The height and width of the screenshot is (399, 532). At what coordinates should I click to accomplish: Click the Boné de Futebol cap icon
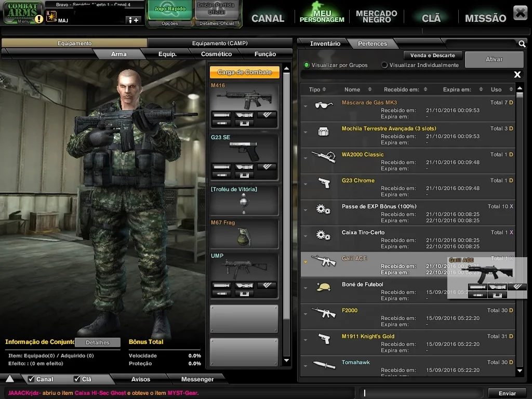point(323,287)
